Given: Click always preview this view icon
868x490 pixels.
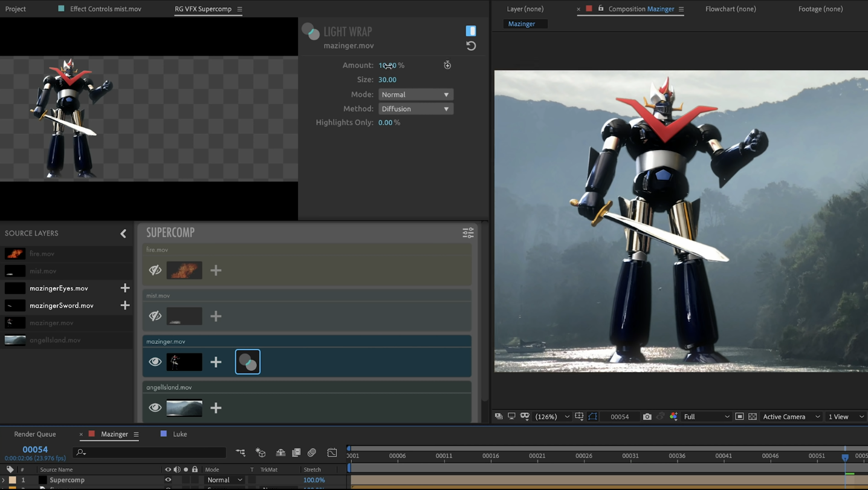Looking at the screenshot, I should [x=499, y=417].
